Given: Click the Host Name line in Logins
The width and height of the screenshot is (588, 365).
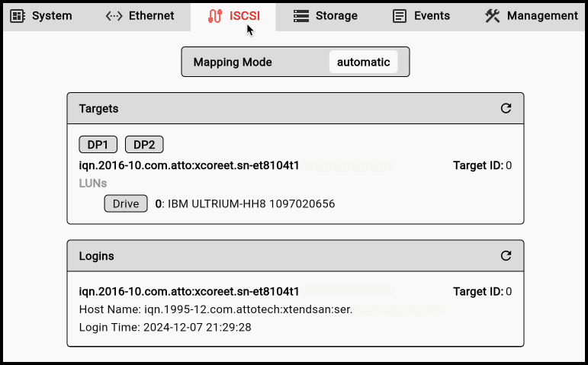Looking at the screenshot, I should click(216, 309).
